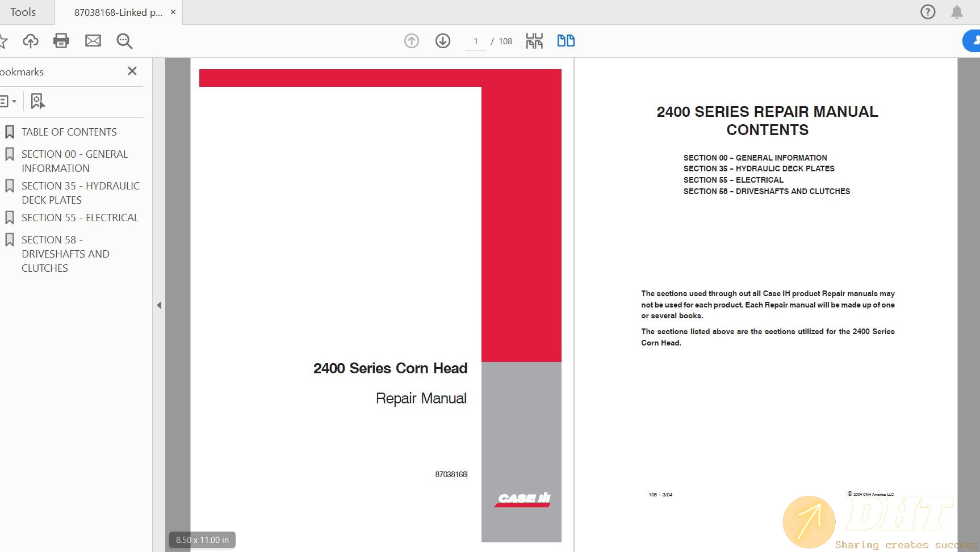Add this document to favorites with the star
The height and width of the screenshot is (552, 980).
[5, 40]
